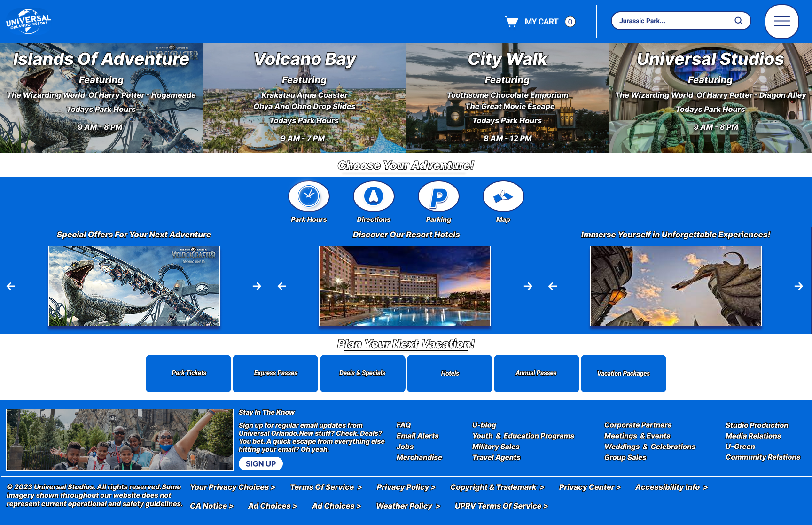Click the search magnifier icon

(738, 21)
